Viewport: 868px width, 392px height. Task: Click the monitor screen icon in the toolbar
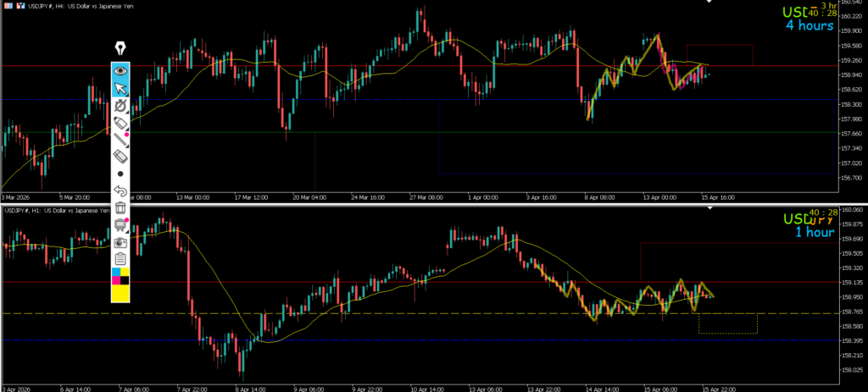[120, 225]
